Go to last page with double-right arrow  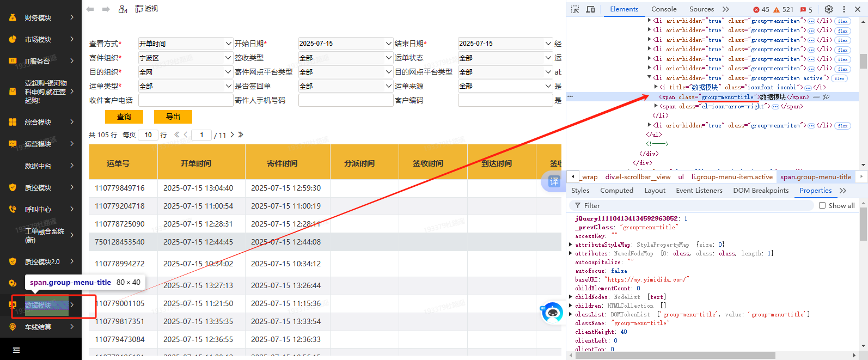241,135
